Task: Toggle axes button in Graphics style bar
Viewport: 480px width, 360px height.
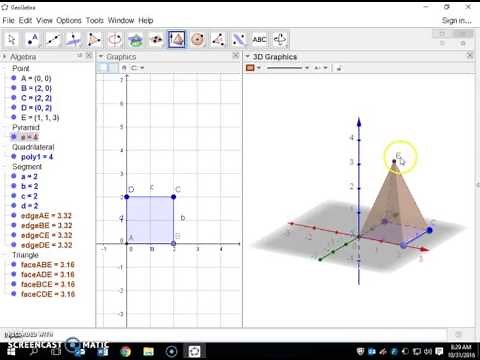Action: click(104, 68)
